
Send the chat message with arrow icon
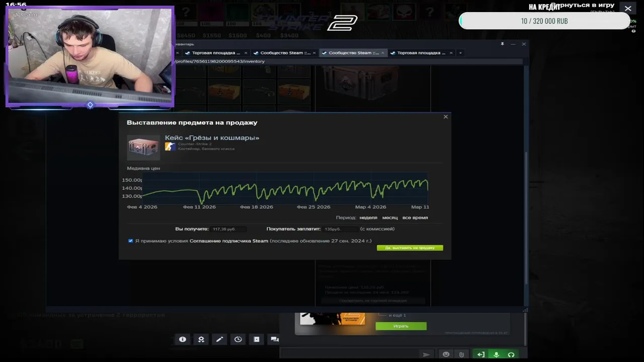click(427, 354)
